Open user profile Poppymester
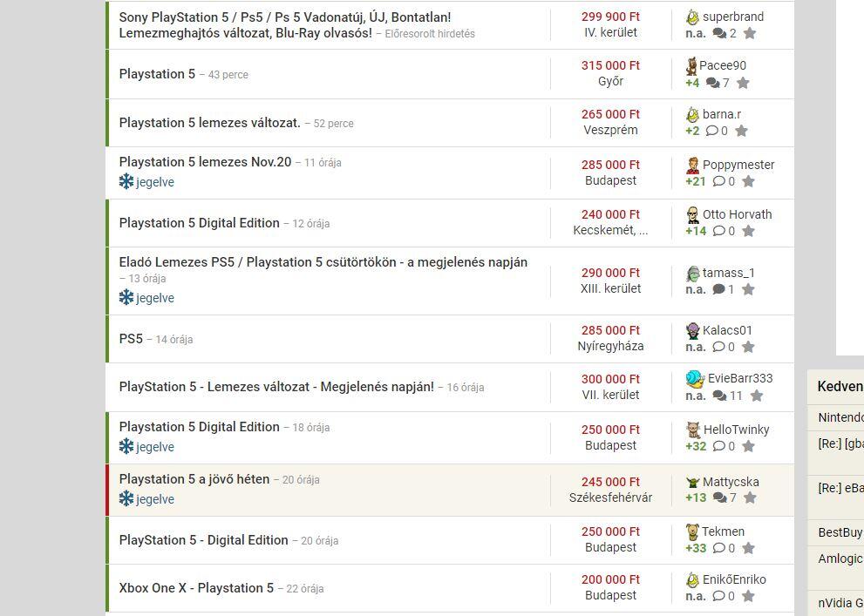 pos(738,165)
